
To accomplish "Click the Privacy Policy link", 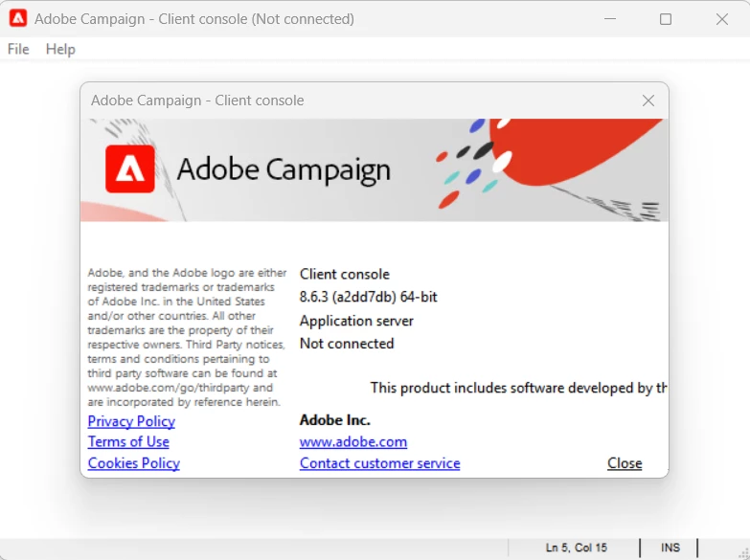I will tap(131, 421).
